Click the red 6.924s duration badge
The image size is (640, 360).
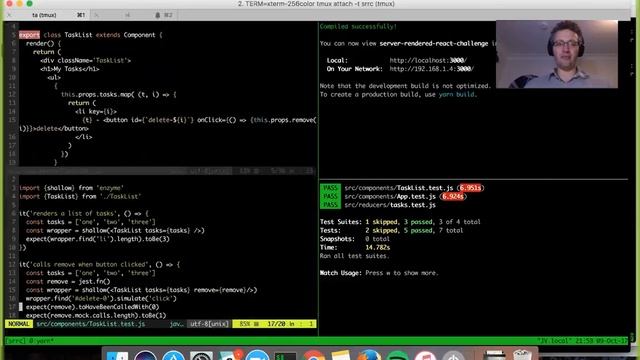pyautogui.click(x=453, y=196)
